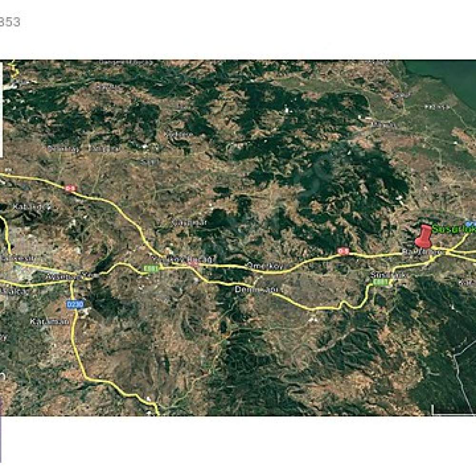Click the red road shield on the northwest highway
This screenshot has height=476, width=476.
point(70,188)
